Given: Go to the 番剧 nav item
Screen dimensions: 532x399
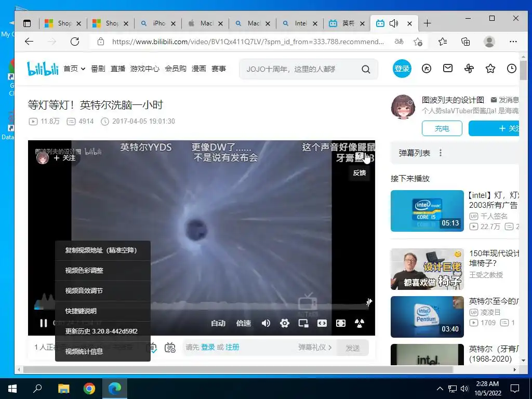Looking at the screenshot, I should 98,69.
